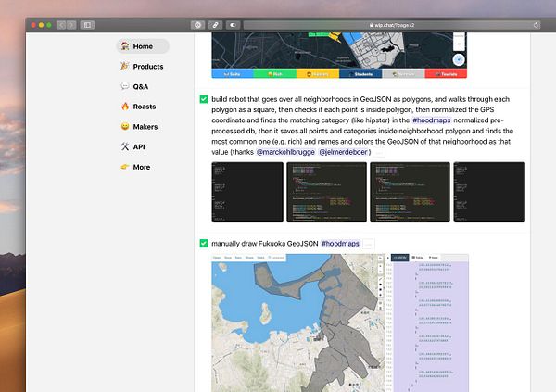
Task: Click the map zoom-out minus button
Action: point(459,44)
